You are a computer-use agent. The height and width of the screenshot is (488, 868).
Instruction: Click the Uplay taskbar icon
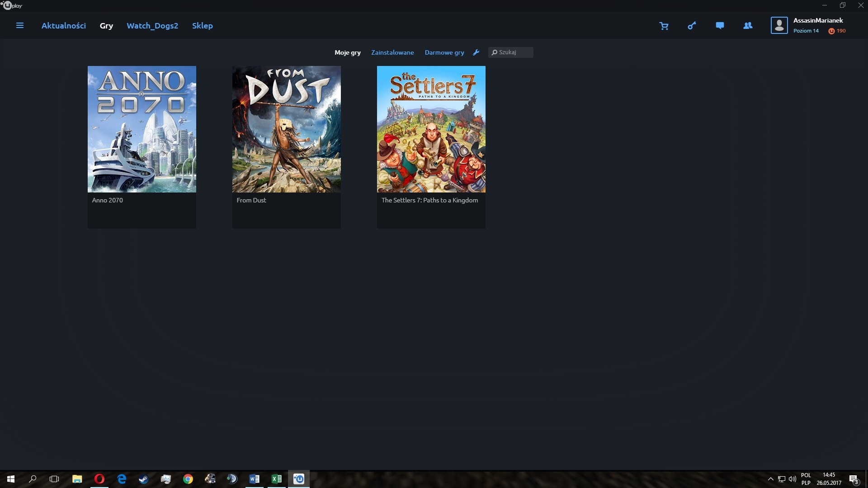pos(299,479)
